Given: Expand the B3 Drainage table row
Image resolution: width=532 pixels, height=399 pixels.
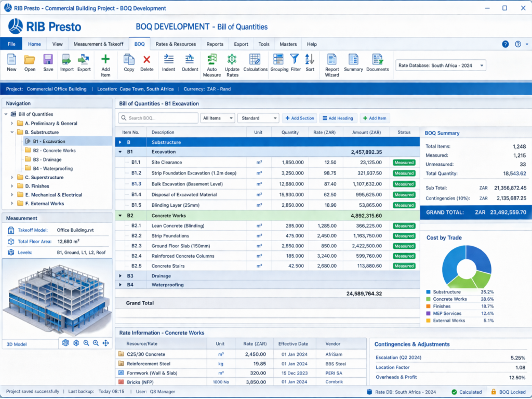Looking at the screenshot, I should coord(120,276).
